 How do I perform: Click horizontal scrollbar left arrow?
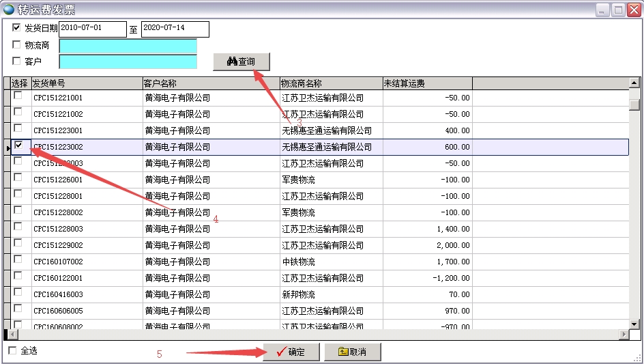[12, 334]
